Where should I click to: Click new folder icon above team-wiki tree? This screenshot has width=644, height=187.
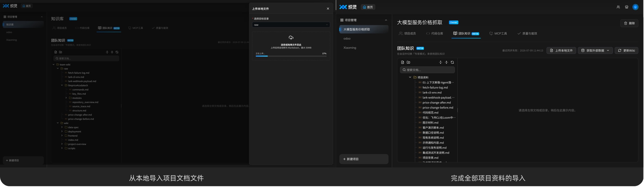tap(60, 52)
